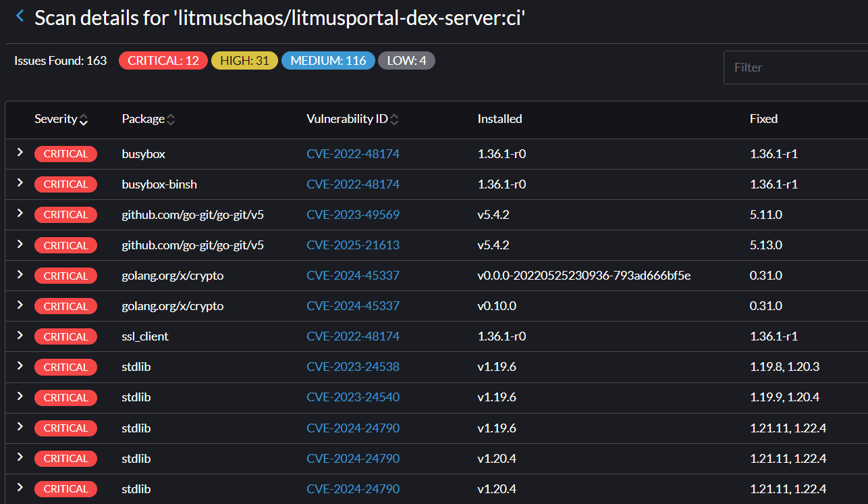This screenshot has width=868, height=504.
Task: Click installed version v0.0.0-20220525230936-793ad666bf5e
Action: click(x=585, y=276)
